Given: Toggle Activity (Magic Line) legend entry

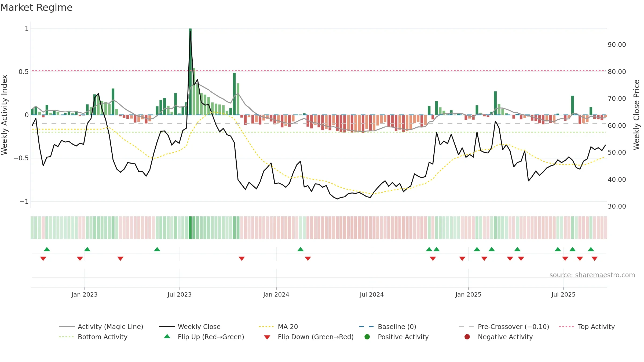Looking at the screenshot, I should pos(101,327).
